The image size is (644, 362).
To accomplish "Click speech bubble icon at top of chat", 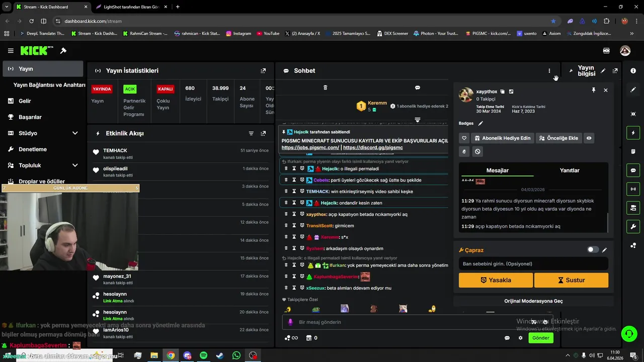I will point(417,87).
